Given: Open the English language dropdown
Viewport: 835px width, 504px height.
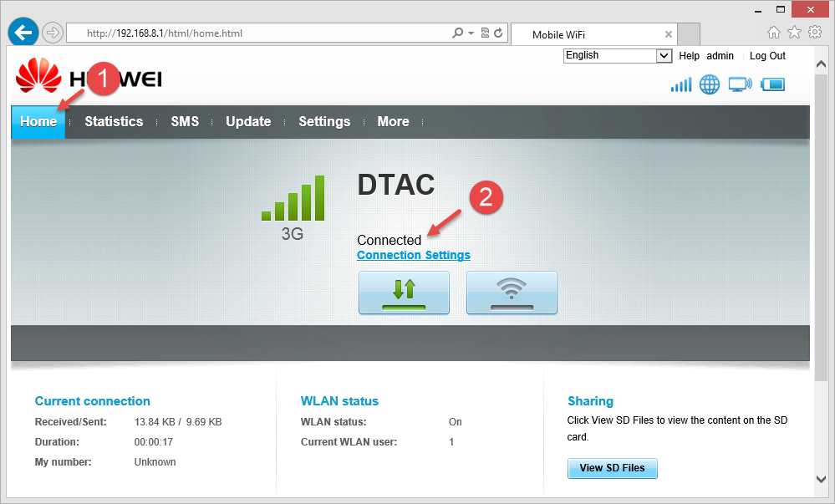Looking at the screenshot, I should point(618,55).
